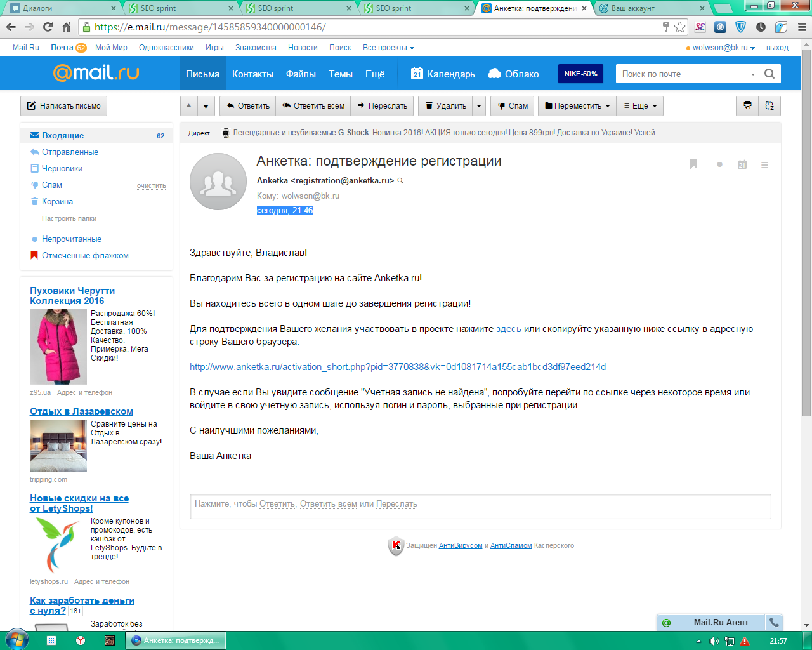Open the Контакты tab

pos(252,74)
